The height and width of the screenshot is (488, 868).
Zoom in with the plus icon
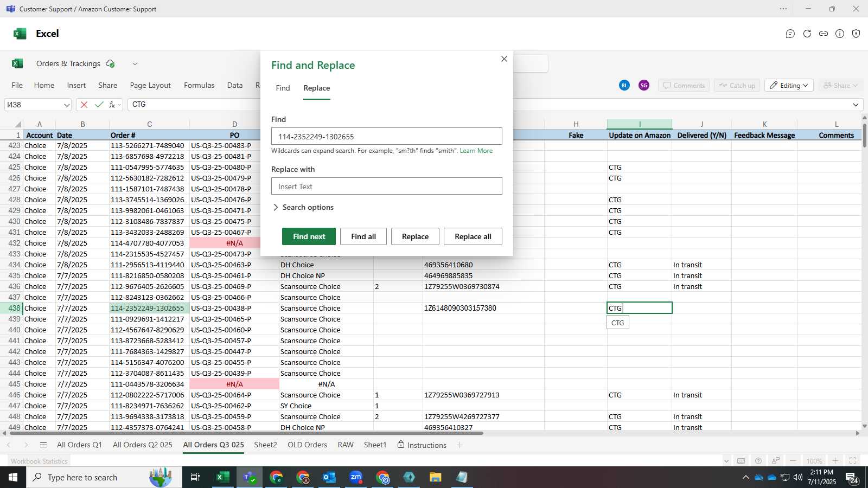(x=835, y=461)
